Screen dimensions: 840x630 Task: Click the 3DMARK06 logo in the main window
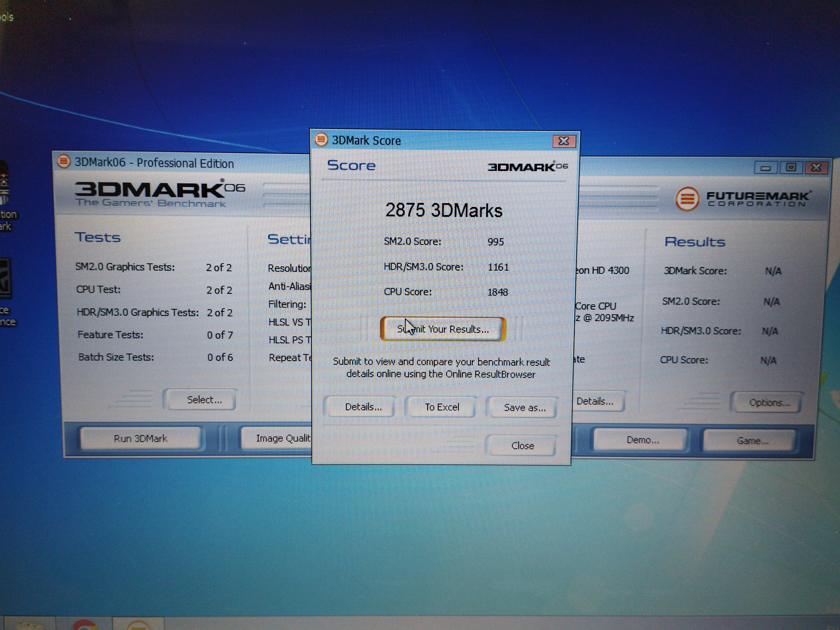(x=160, y=193)
